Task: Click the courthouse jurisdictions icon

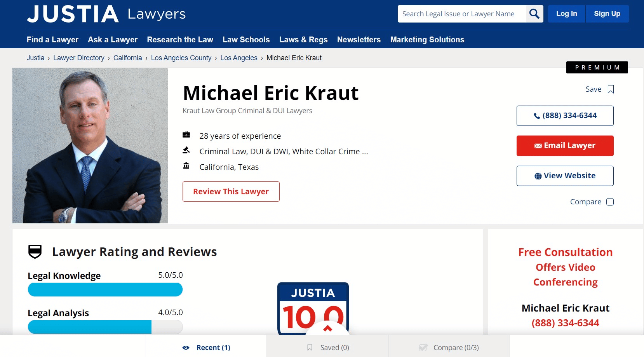Action: click(x=186, y=165)
